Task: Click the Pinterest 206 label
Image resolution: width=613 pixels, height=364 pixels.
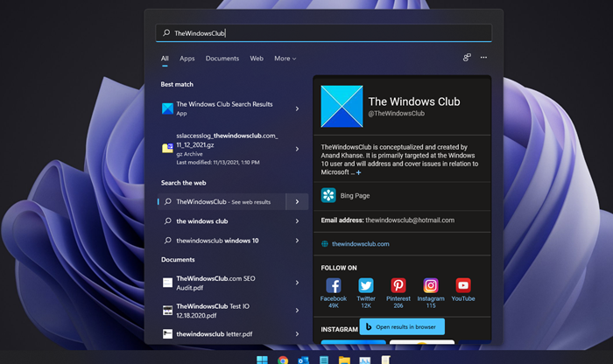Action: [398, 302]
